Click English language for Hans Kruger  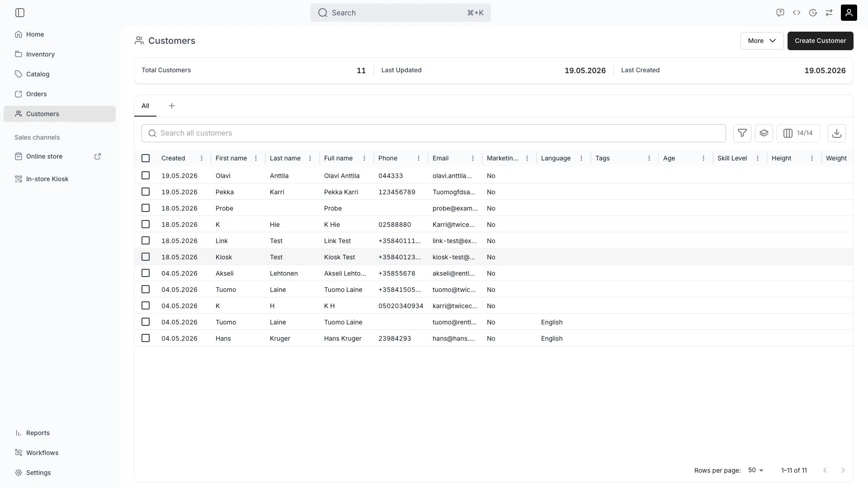552,338
